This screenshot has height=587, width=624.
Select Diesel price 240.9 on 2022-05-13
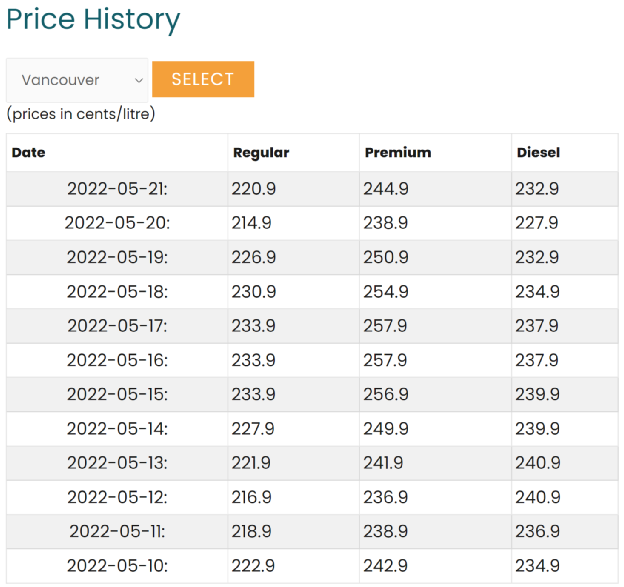(x=537, y=463)
